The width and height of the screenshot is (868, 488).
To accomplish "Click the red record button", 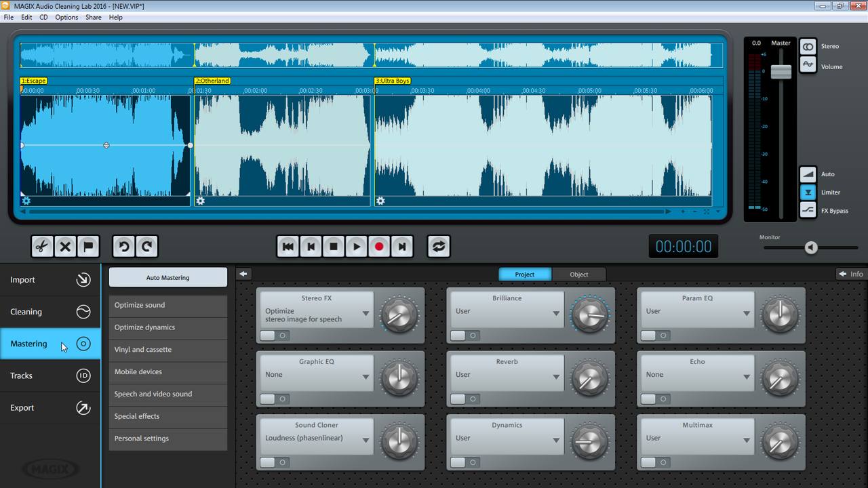I will click(x=379, y=247).
